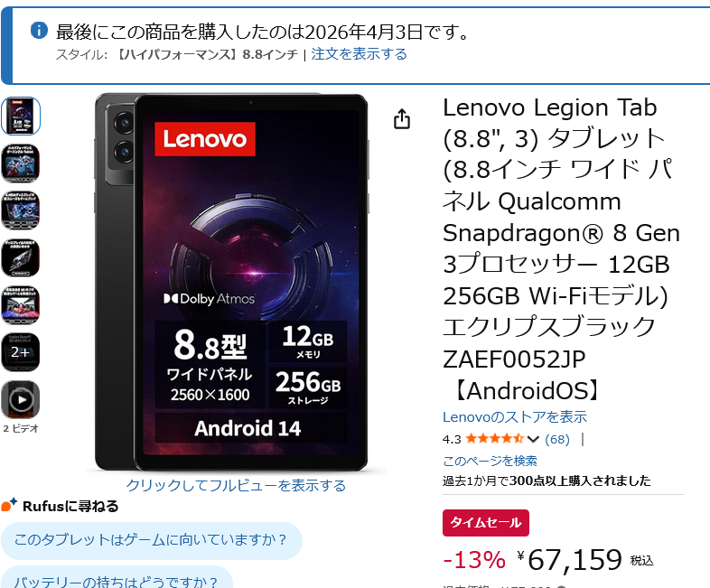Click the main Lenovo tablet product image
Screen dimensions: 710x588
pos(231,283)
